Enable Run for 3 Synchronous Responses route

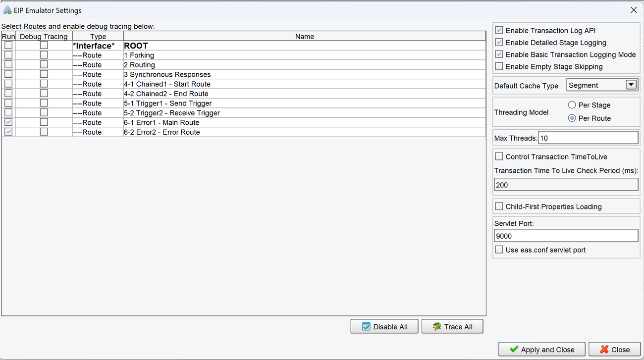(x=8, y=74)
